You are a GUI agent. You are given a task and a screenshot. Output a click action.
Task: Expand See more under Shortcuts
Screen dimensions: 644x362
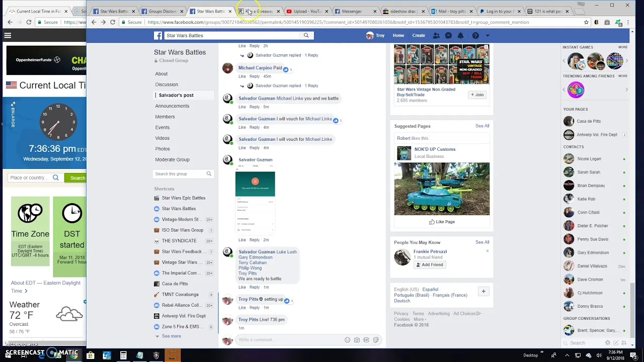[x=171, y=336]
